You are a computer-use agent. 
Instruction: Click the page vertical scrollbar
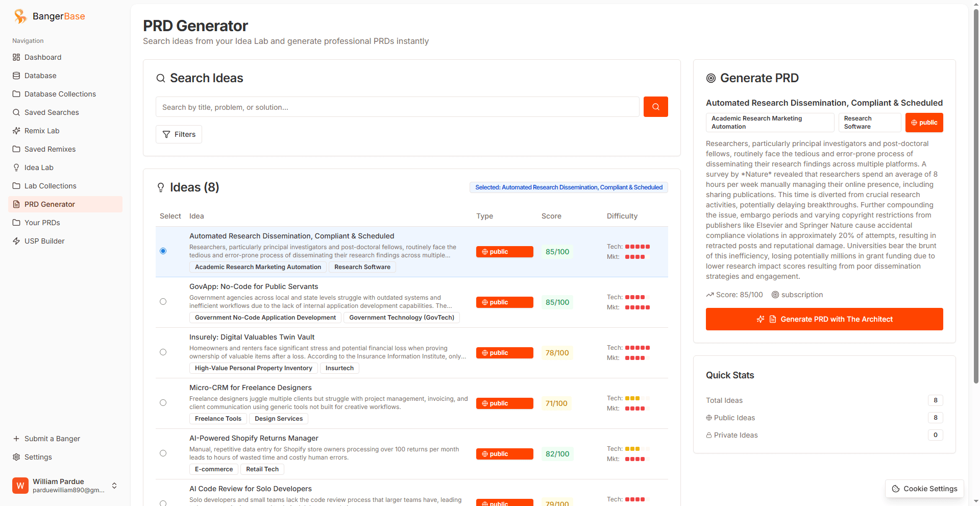(976, 194)
